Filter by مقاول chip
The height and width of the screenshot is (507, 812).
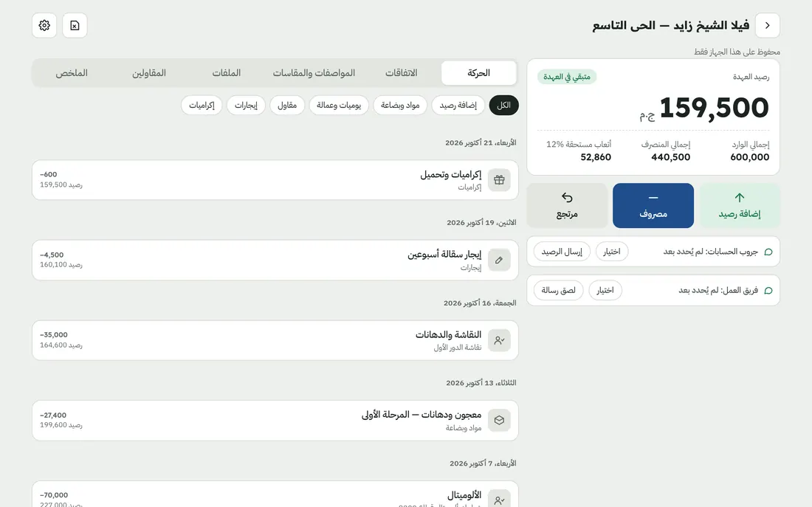[287, 105]
